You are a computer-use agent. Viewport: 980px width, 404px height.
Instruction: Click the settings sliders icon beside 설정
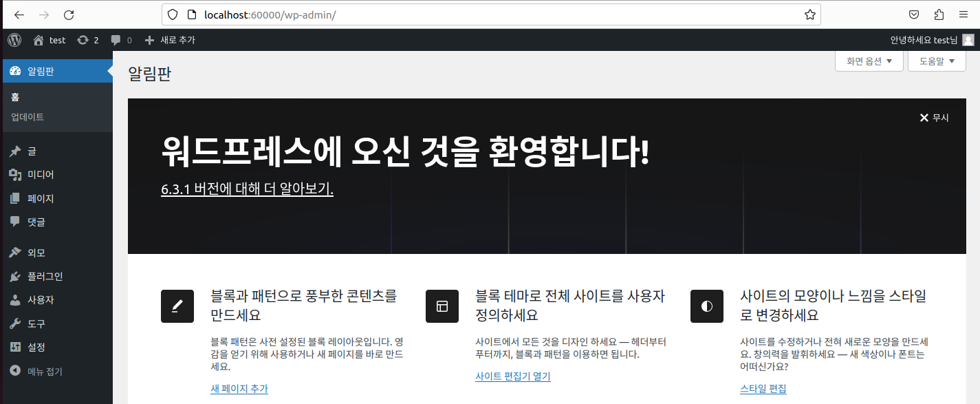tap(15, 347)
